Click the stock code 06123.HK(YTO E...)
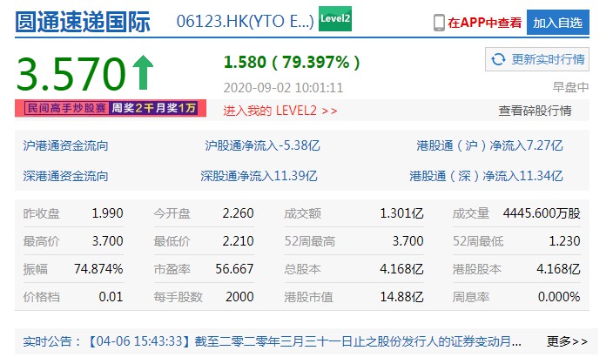 pos(246,22)
